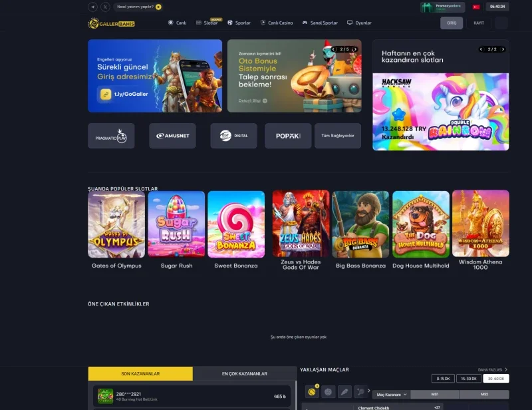Open the X social media icon

(x=105, y=7)
